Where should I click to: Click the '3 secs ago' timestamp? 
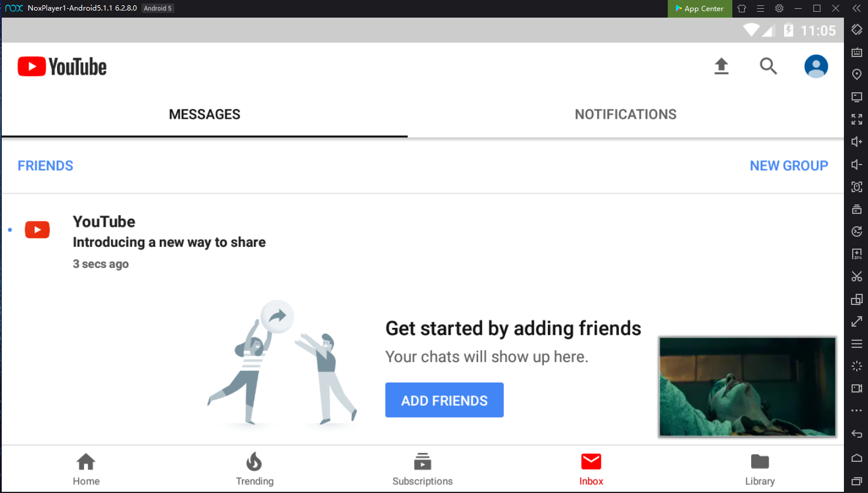100,264
